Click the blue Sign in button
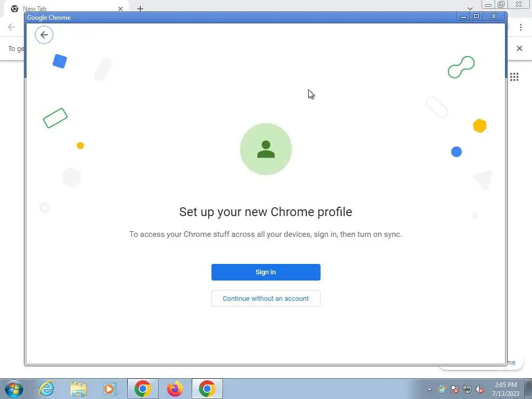This screenshot has height=399, width=532. tap(265, 272)
